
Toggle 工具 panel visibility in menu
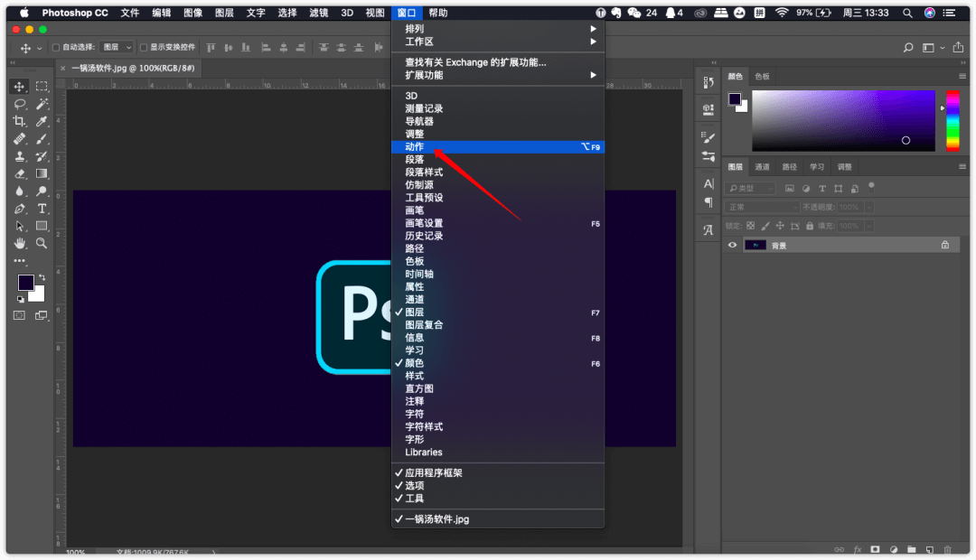click(x=497, y=499)
